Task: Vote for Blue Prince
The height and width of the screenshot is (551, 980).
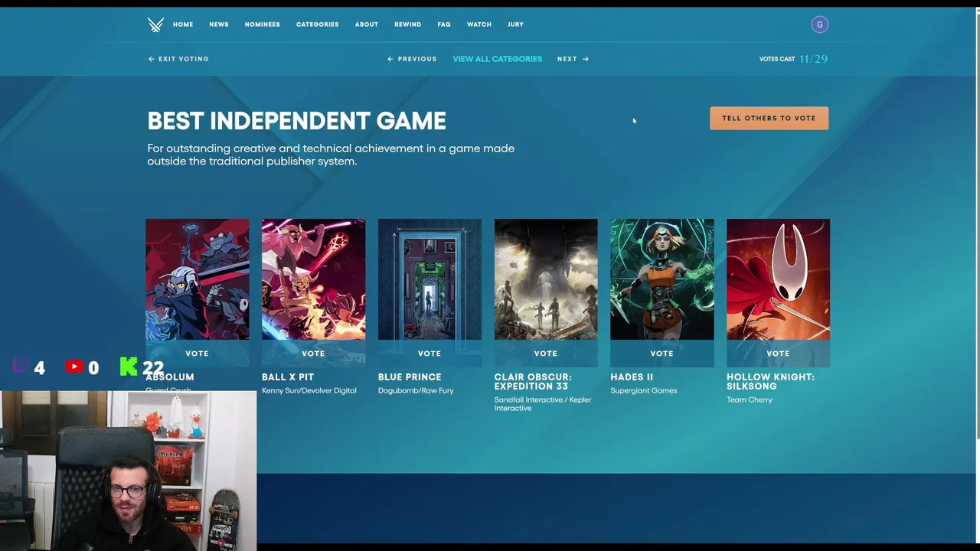Action: 430,354
